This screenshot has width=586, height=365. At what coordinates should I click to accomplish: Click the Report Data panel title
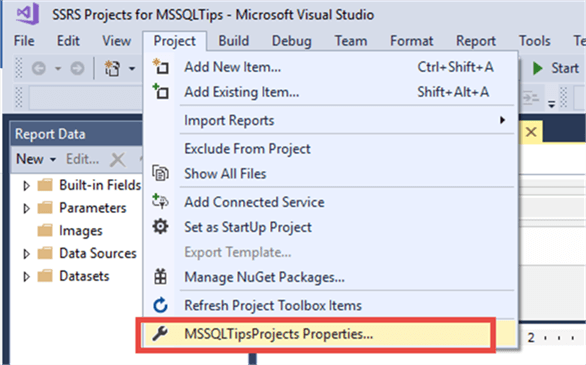pos(50,134)
